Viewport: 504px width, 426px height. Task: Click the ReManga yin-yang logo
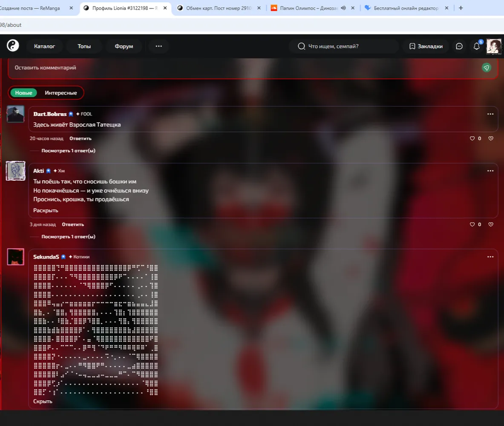pos(13,46)
